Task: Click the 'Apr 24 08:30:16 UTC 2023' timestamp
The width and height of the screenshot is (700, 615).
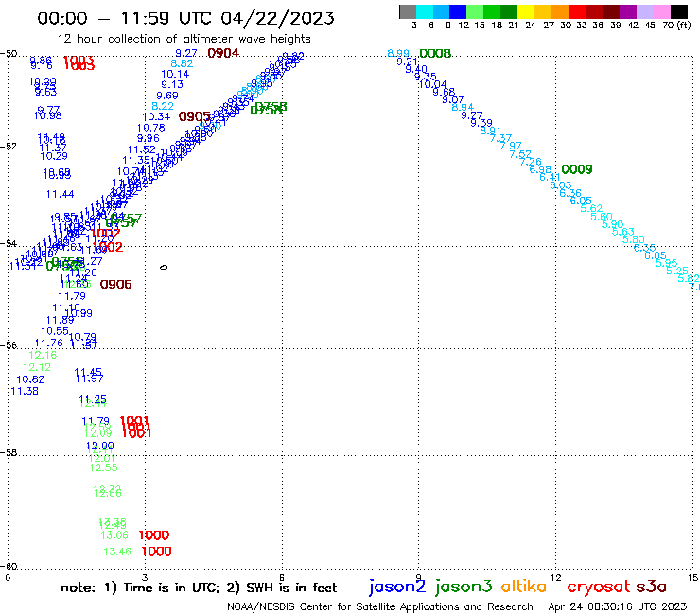Action: [618, 606]
